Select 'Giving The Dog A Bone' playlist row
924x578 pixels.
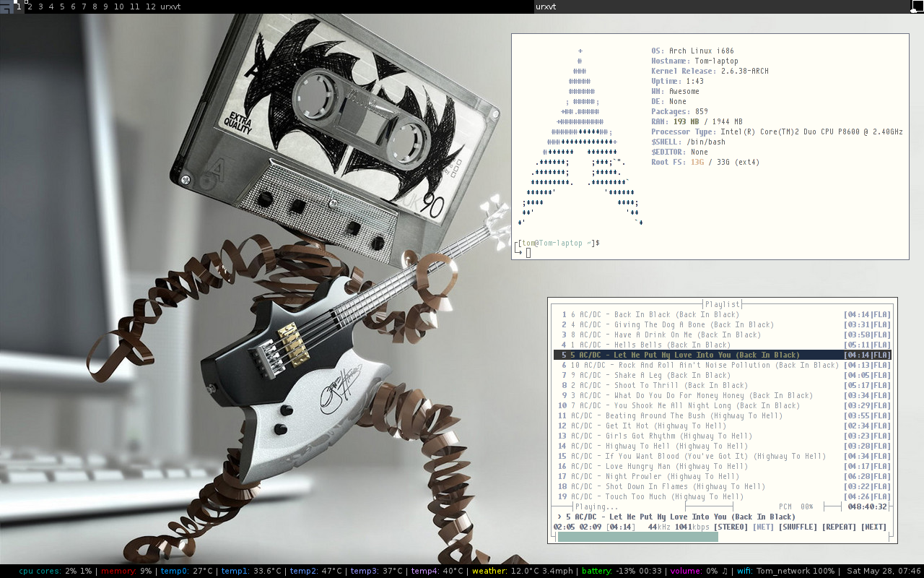tap(723, 324)
